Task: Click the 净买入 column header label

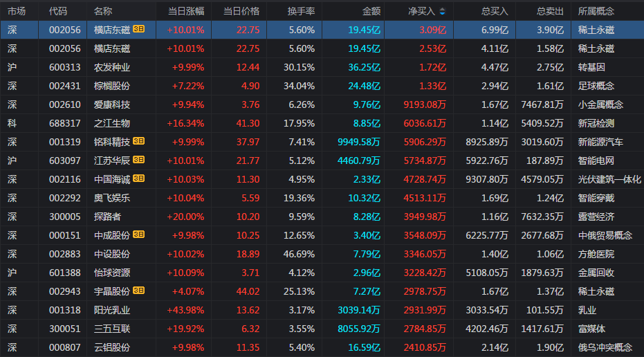Action: 422,12
